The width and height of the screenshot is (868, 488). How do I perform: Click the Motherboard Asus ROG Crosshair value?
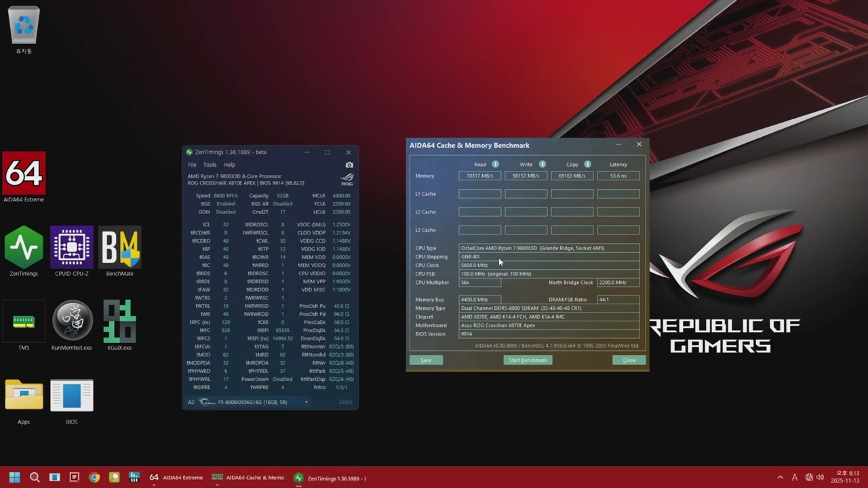click(x=549, y=325)
